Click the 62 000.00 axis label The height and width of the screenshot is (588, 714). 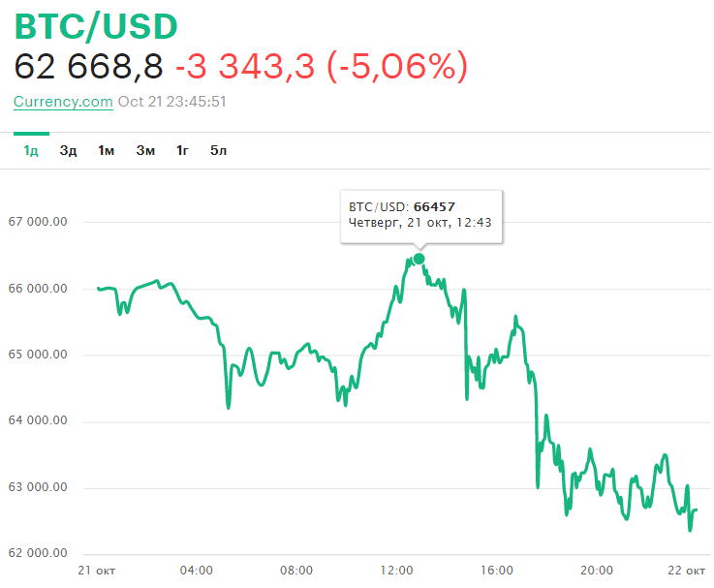coord(38,554)
